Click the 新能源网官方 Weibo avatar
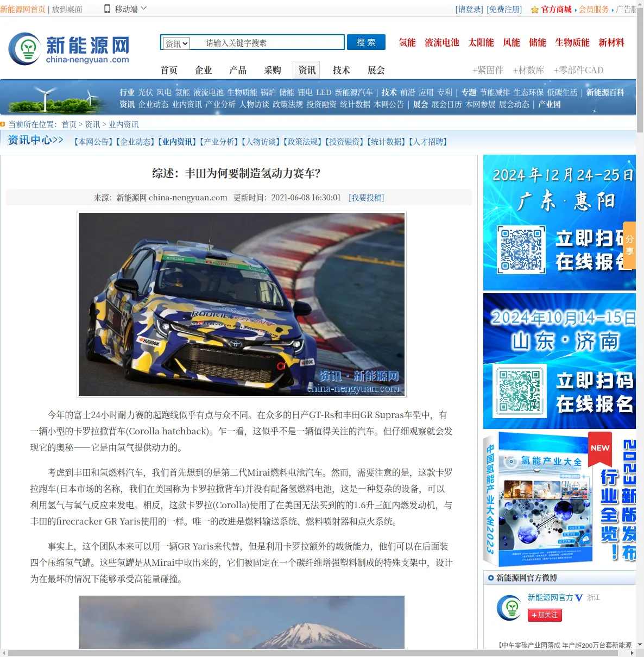Viewport: 644px width, 657px height. click(509, 608)
